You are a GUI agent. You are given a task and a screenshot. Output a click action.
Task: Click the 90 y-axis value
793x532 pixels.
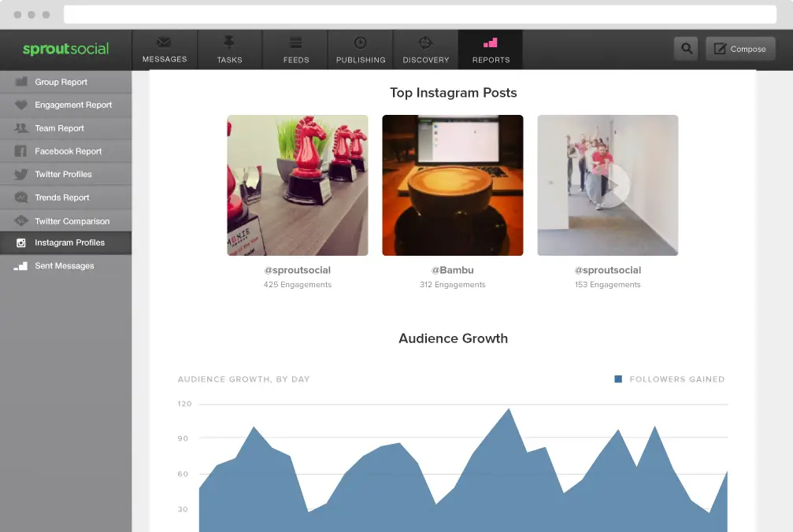point(183,438)
